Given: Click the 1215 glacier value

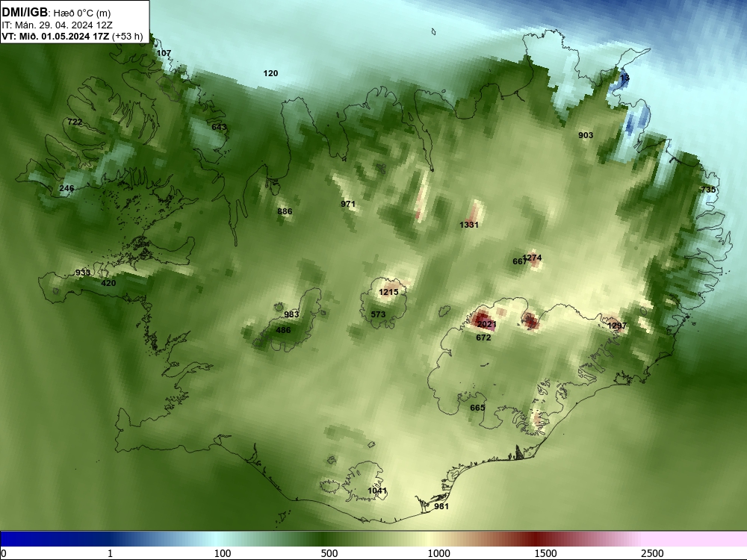Looking at the screenshot, I should point(388,292).
